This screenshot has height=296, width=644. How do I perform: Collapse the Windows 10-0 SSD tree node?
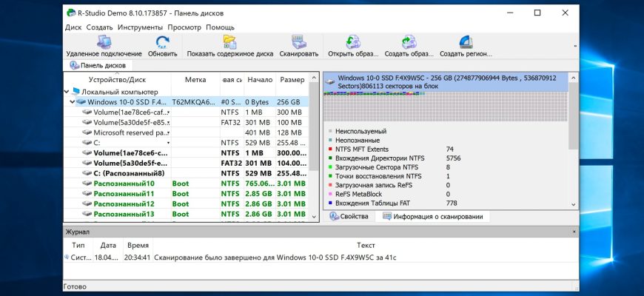[73, 102]
